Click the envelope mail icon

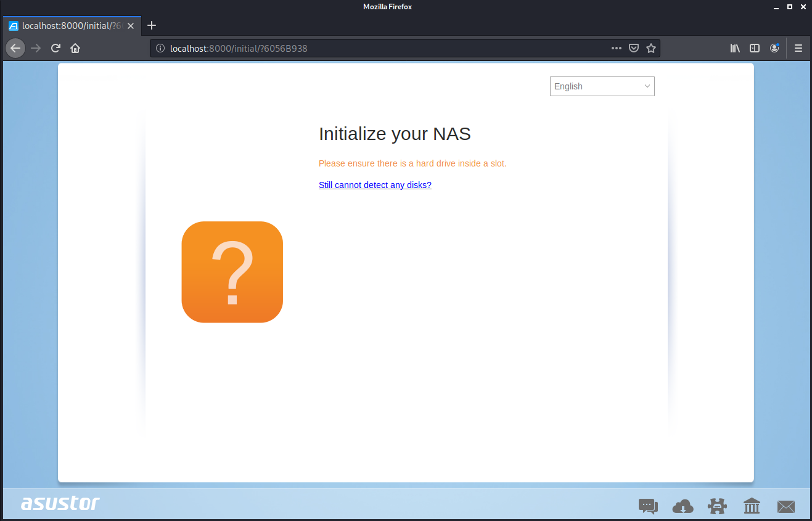(786, 506)
